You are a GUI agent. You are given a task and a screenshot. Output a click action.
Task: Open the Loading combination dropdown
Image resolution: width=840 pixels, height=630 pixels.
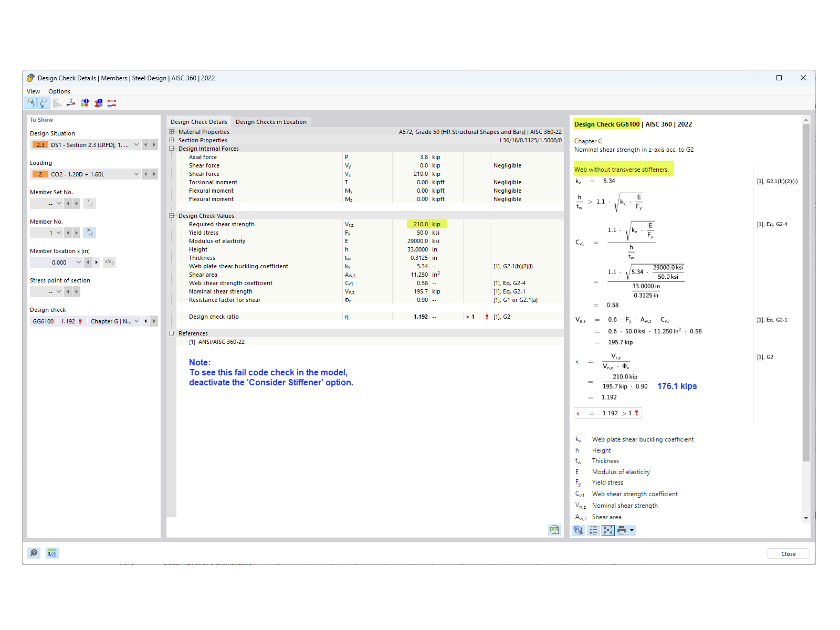136,174
